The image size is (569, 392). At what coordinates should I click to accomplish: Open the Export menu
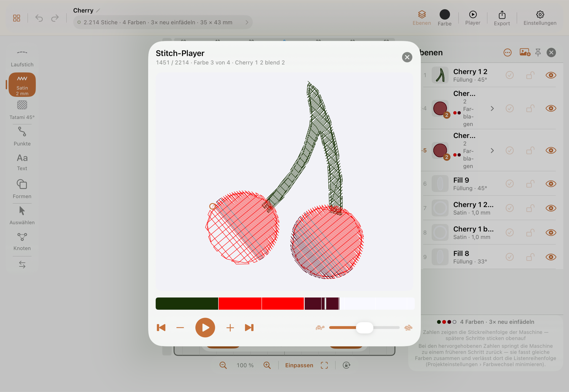coord(502,18)
